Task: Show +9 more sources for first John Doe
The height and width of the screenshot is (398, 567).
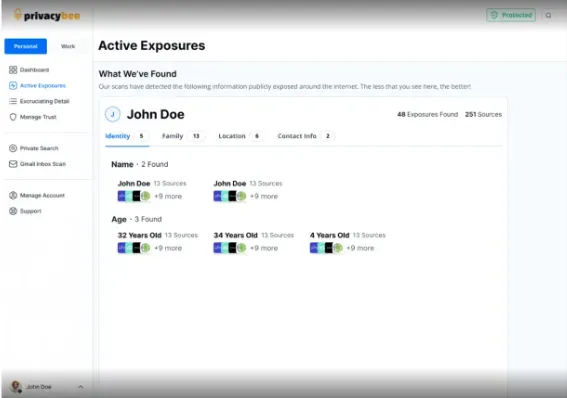Action: pyautogui.click(x=168, y=197)
